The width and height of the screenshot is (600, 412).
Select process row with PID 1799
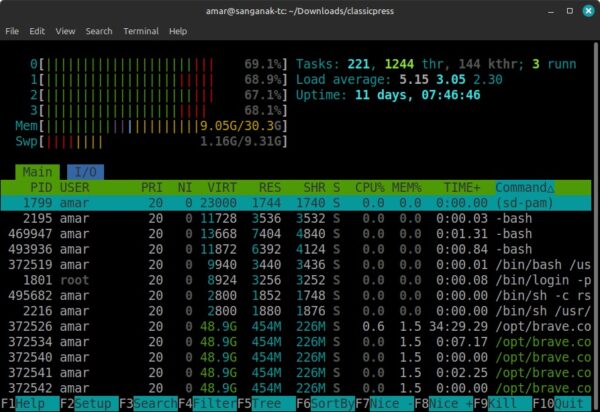[x=296, y=203]
